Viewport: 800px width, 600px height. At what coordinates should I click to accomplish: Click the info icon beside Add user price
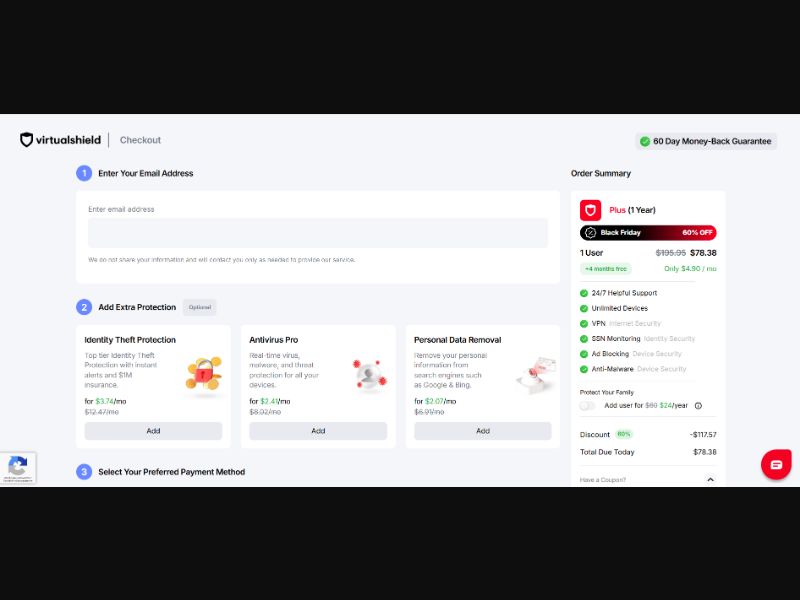tap(698, 406)
